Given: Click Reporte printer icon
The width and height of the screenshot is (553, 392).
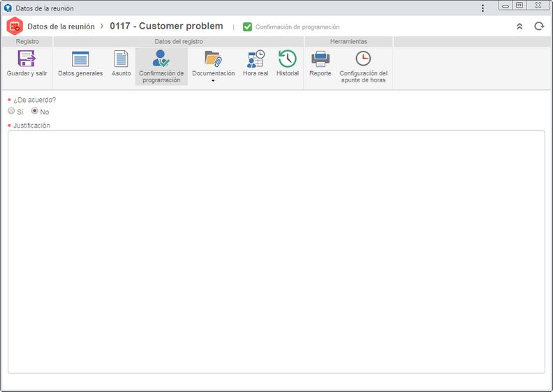Looking at the screenshot, I should 320,59.
